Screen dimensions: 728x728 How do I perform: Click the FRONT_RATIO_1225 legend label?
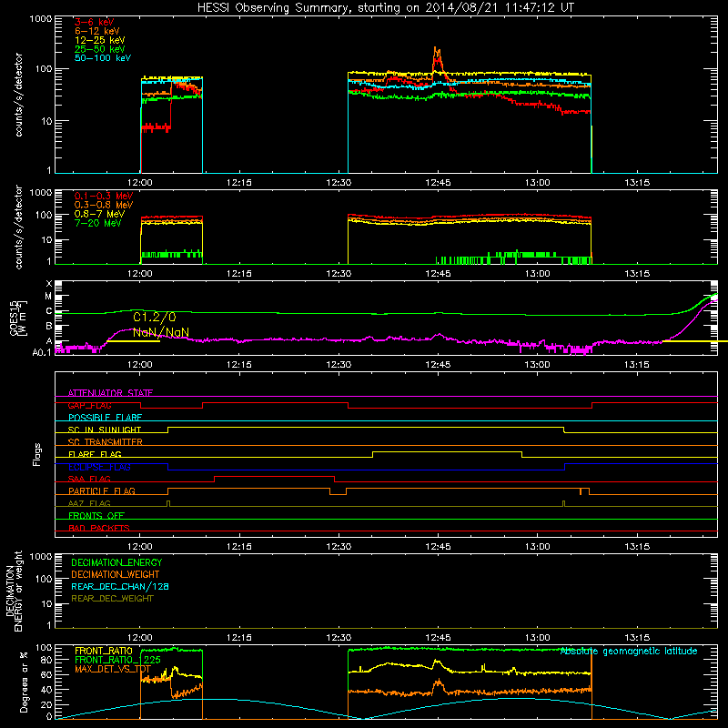tap(117, 660)
